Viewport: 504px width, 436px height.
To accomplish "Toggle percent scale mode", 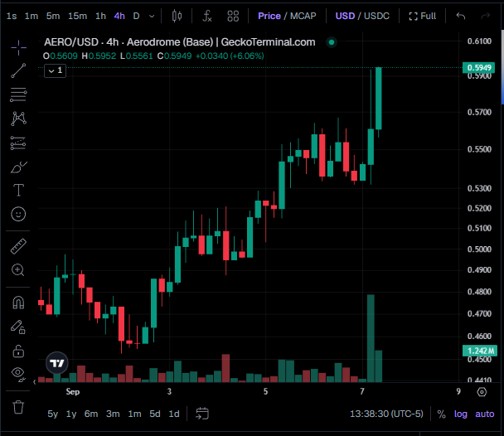I will 441,414.
